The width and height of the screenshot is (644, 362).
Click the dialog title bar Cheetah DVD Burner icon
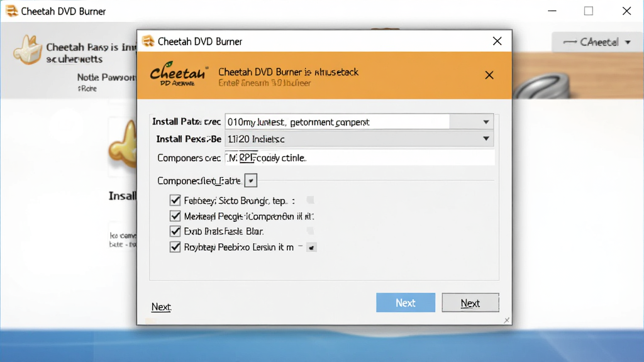coord(148,41)
